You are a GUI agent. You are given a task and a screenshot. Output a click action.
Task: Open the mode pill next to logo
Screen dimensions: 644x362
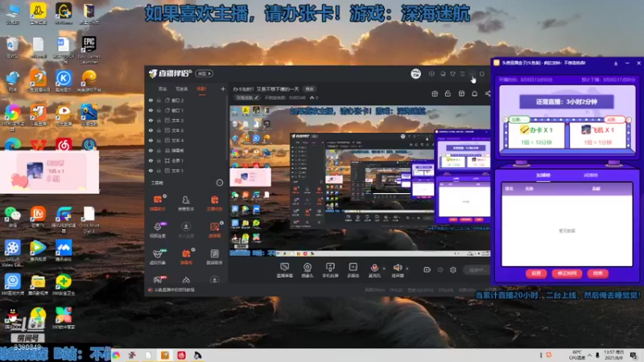204,73
